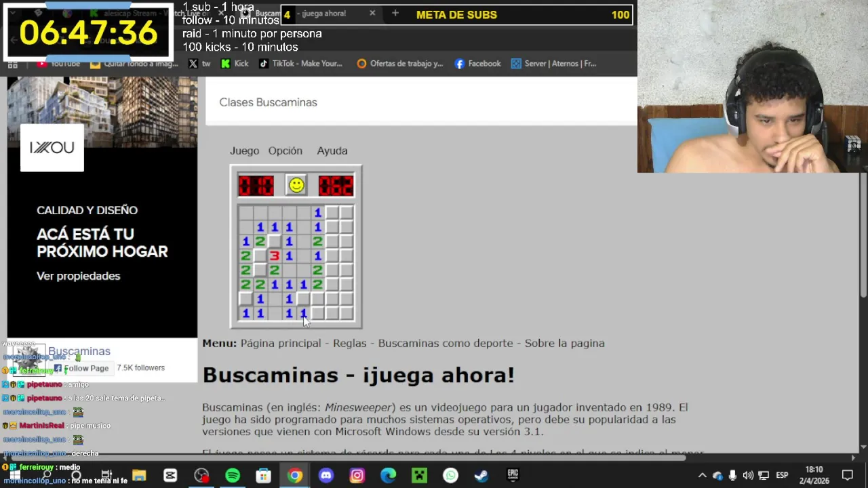Click the Chrome taskbar icon
The height and width of the screenshot is (488, 868).
coord(295,475)
